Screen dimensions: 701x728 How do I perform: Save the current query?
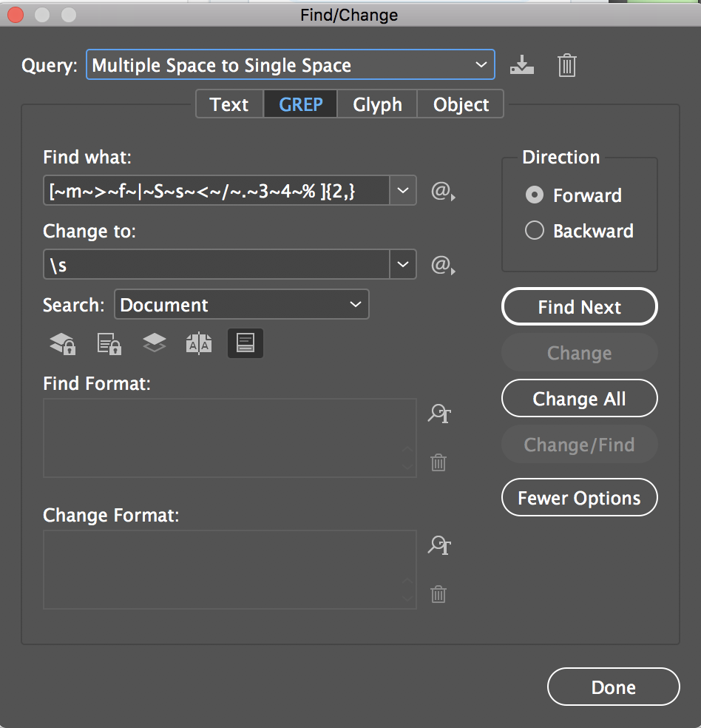(x=522, y=65)
